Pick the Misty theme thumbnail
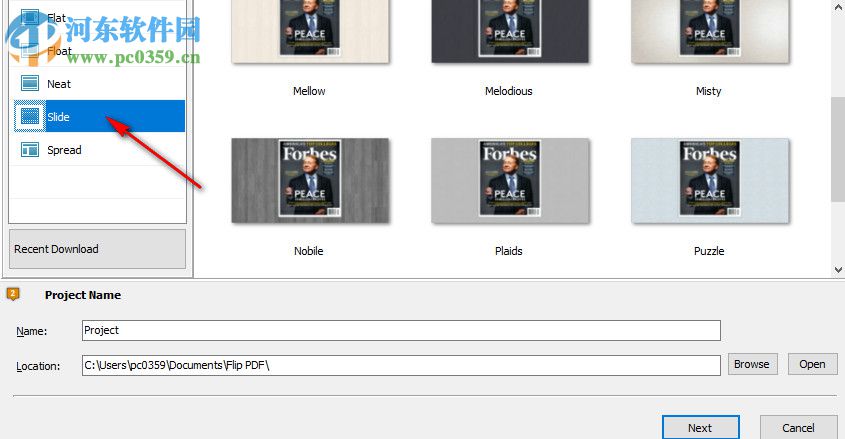Screen dimensions: 845x439 [x=710, y=32]
